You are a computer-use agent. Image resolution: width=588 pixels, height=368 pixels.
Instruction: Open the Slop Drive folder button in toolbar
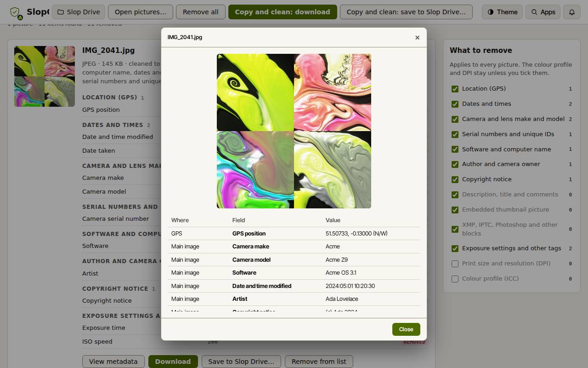[x=79, y=12]
